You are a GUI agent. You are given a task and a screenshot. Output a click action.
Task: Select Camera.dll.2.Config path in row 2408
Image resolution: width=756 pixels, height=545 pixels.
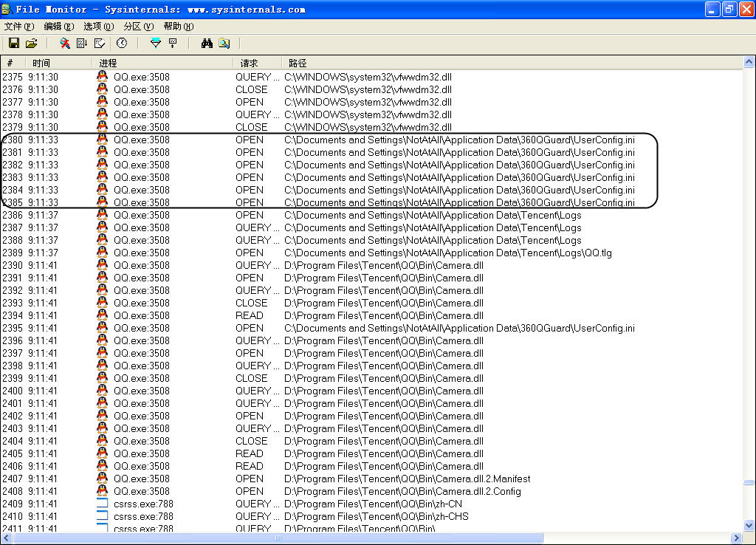coord(402,490)
